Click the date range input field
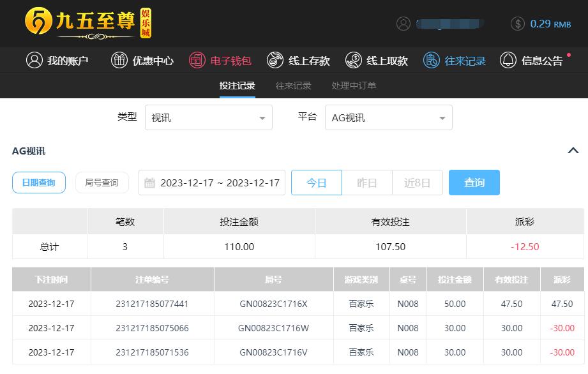Image resolution: width=588 pixels, height=374 pixels. (x=212, y=183)
